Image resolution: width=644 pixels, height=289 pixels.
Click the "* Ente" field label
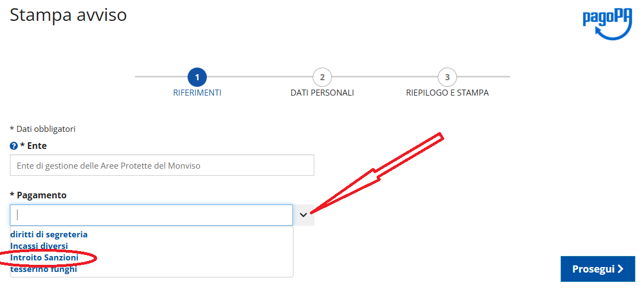(33, 146)
